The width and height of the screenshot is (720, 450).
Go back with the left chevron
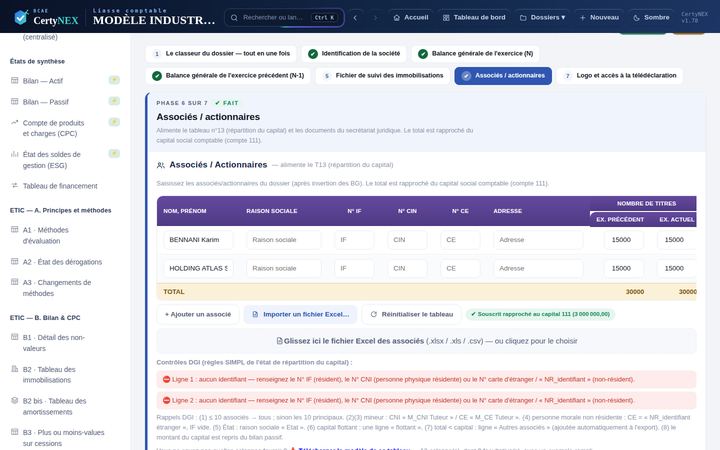click(355, 17)
